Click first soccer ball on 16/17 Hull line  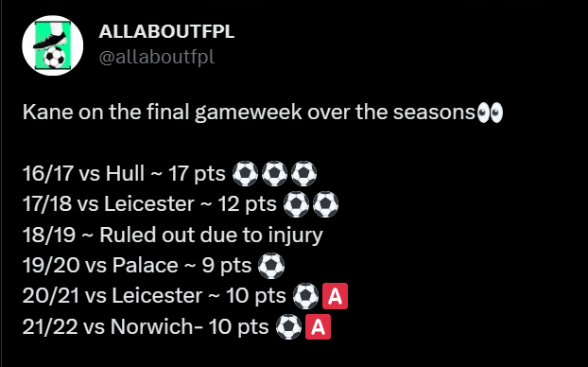[245, 174]
